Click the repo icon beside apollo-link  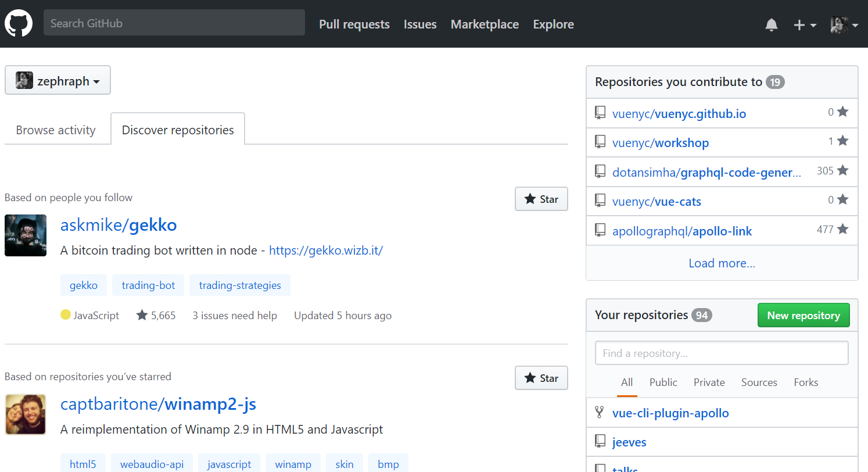pyautogui.click(x=600, y=231)
